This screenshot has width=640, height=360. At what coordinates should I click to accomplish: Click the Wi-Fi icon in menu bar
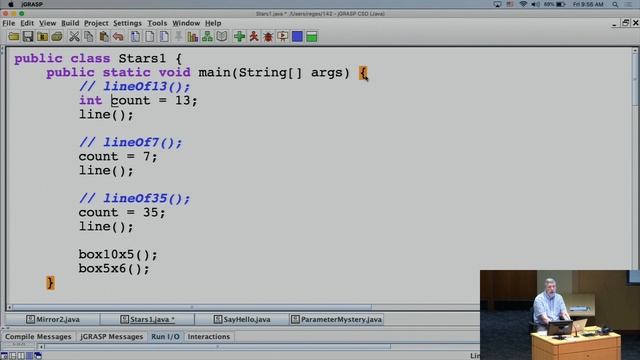[523, 4]
